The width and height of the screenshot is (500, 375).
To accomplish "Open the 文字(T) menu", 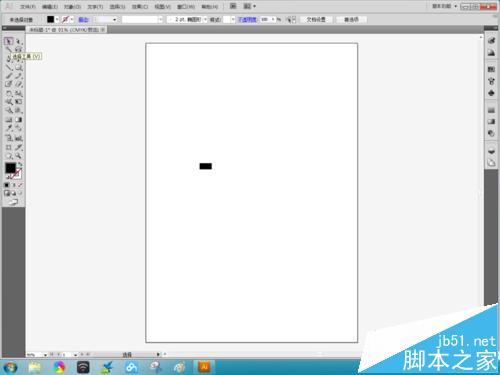I will [95, 7].
